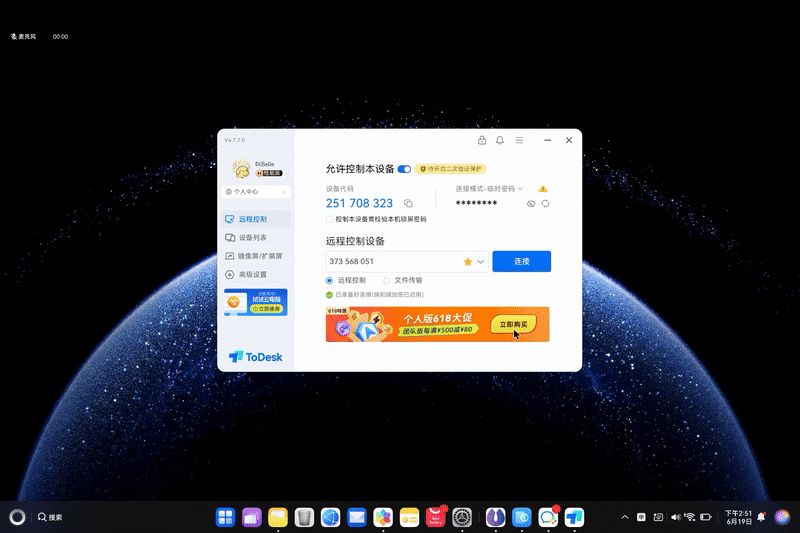Open the chat bubble app on taskbar
Viewport: 800px width, 533px height.
[548, 517]
